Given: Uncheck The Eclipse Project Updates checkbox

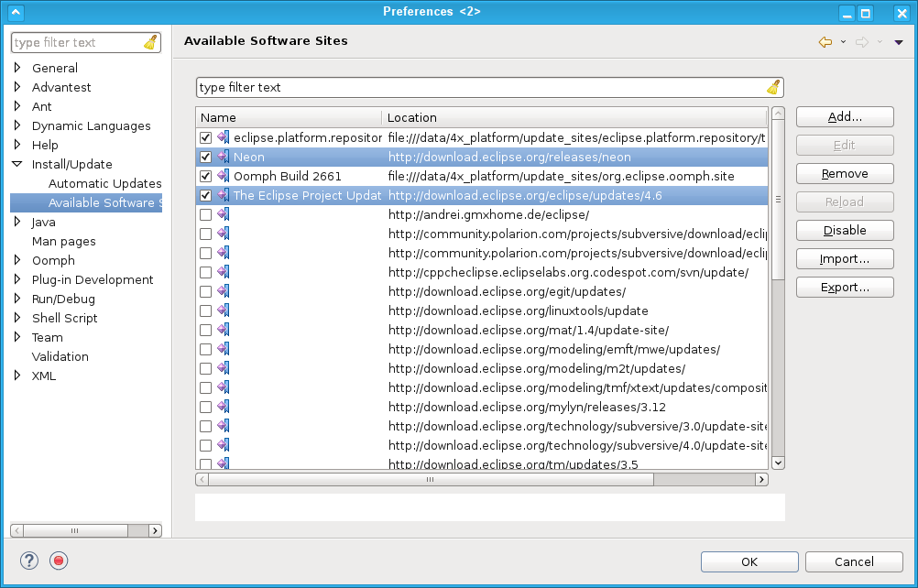Looking at the screenshot, I should click(x=205, y=195).
